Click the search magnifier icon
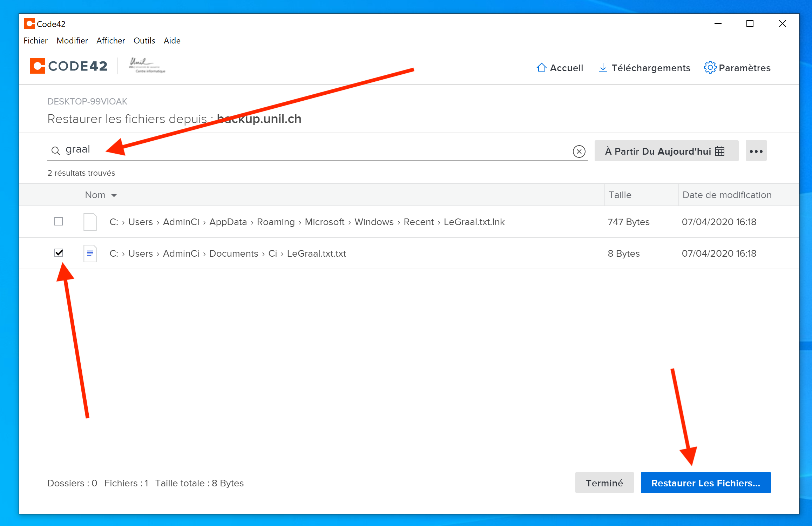The height and width of the screenshot is (526, 812). pyautogui.click(x=55, y=150)
